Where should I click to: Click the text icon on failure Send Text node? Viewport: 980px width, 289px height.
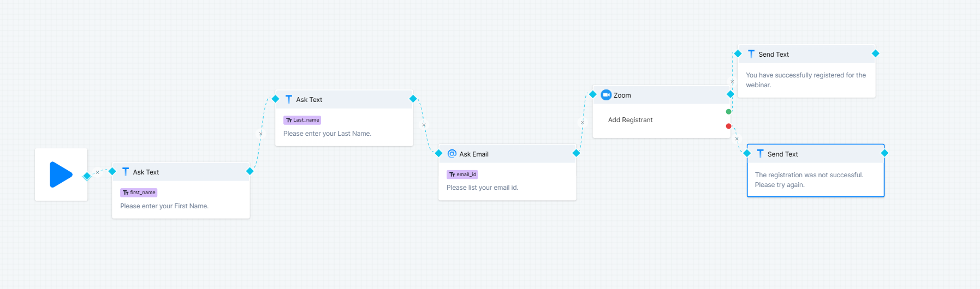click(x=760, y=154)
